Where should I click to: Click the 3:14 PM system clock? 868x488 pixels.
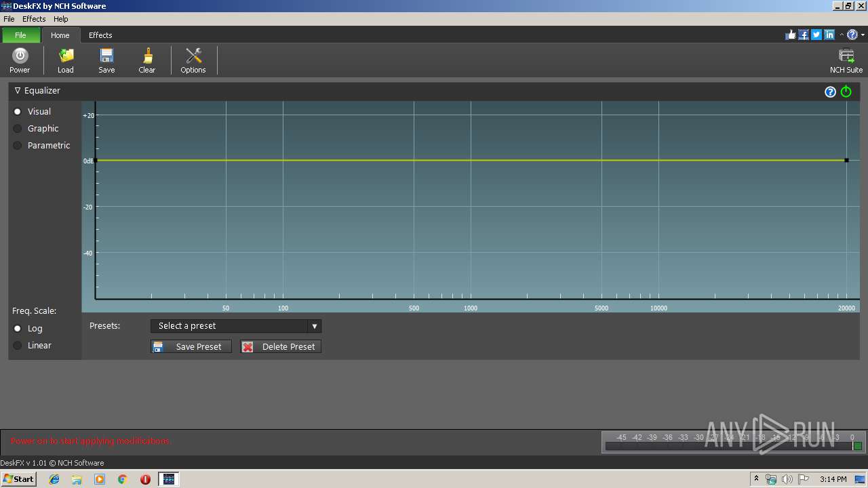(x=833, y=479)
